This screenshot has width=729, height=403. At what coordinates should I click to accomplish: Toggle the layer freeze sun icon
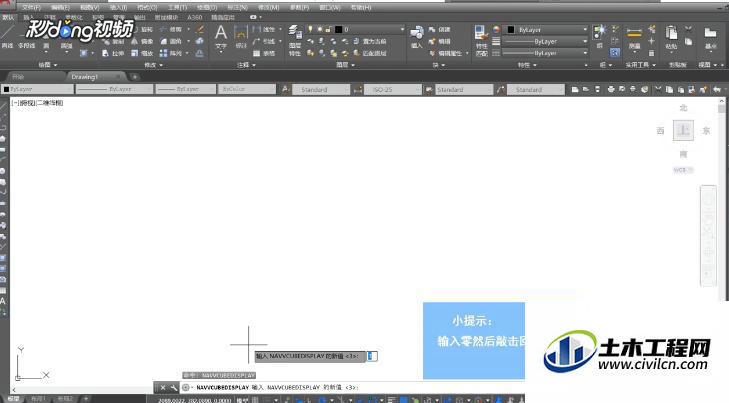(319, 29)
